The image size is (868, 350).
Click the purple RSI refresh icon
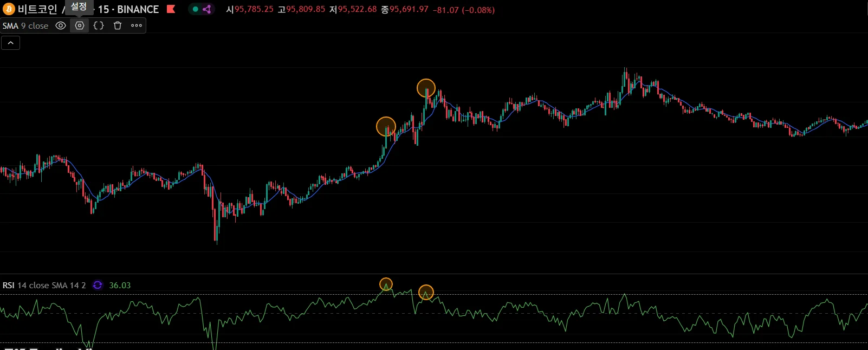point(98,285)
